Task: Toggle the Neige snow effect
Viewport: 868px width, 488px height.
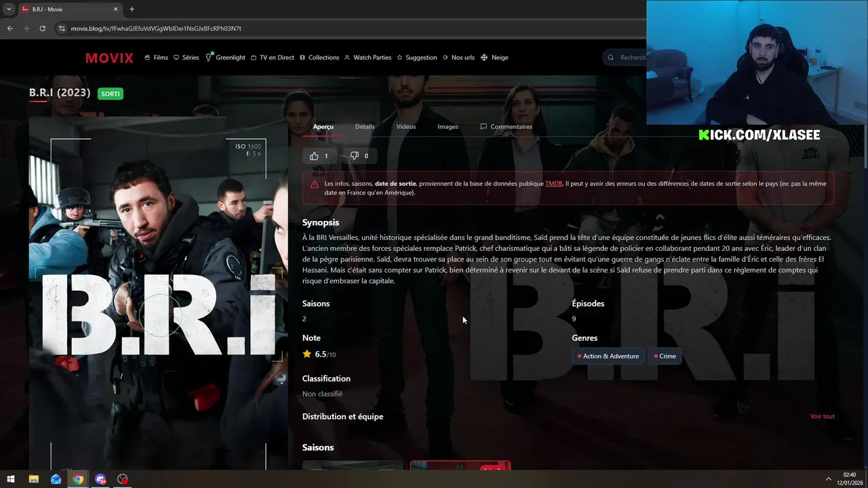Action: point(494,58)
